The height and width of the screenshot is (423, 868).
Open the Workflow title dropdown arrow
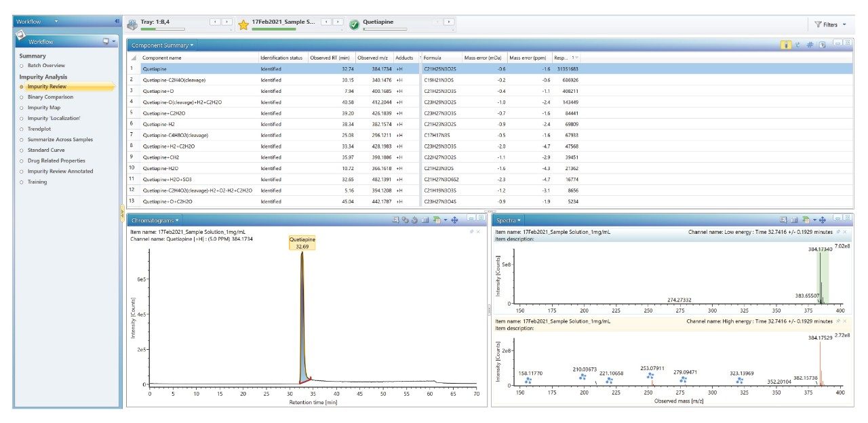click(56, 22)
